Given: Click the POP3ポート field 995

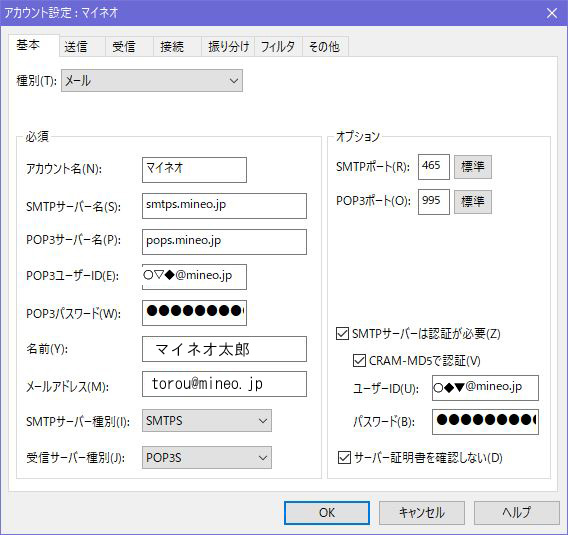Looking at the screenshot, I should 434,202.
